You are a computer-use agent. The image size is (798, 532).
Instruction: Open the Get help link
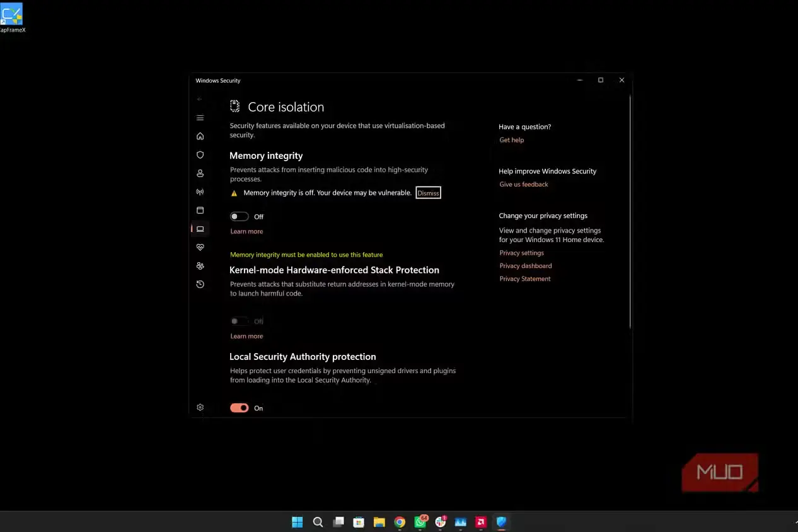pyautogui.click(x=512, y=140)
